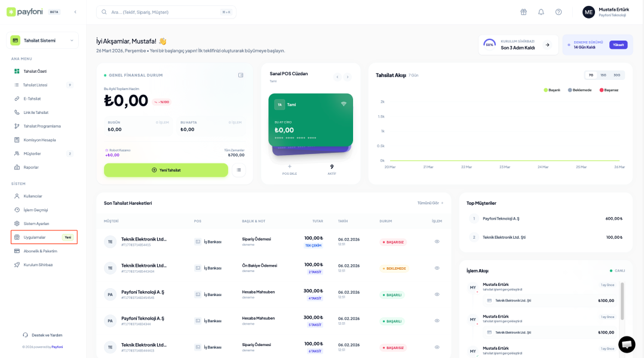644x358 pixels.
Task: Open Komisyon Hesapla menu item
Action: pos(39,140)
